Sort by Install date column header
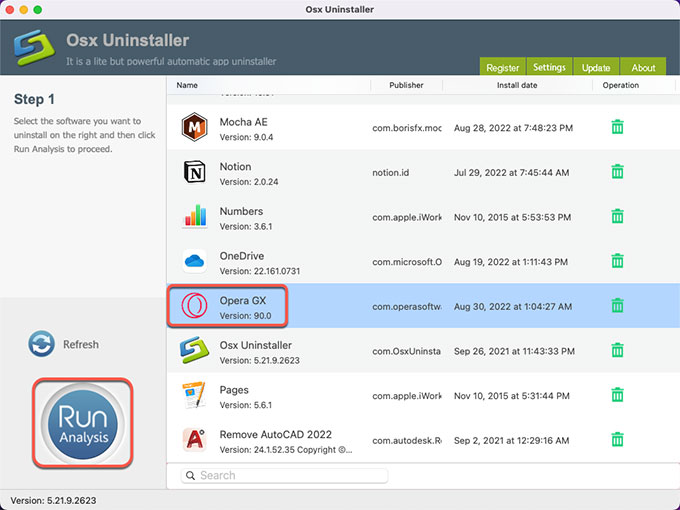680x510 pixels. pos(517,85)
